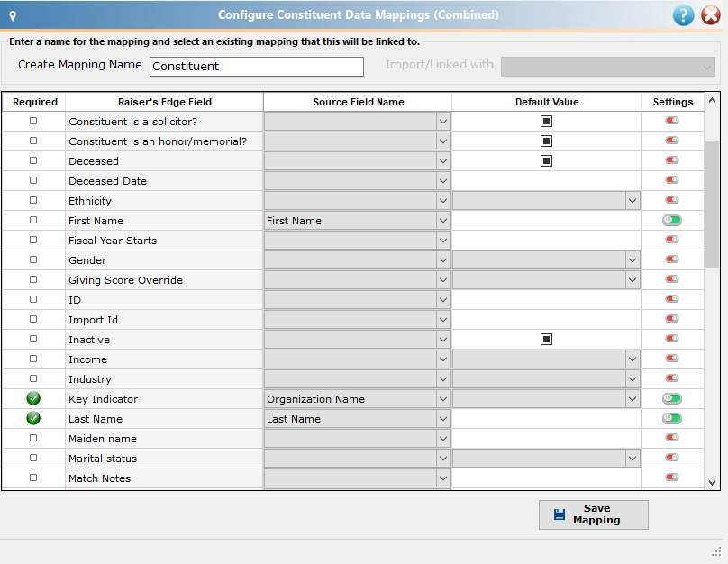Screen dimensions: 728x564
Task: Check Required box for First Name
Action: click(33, 220)
